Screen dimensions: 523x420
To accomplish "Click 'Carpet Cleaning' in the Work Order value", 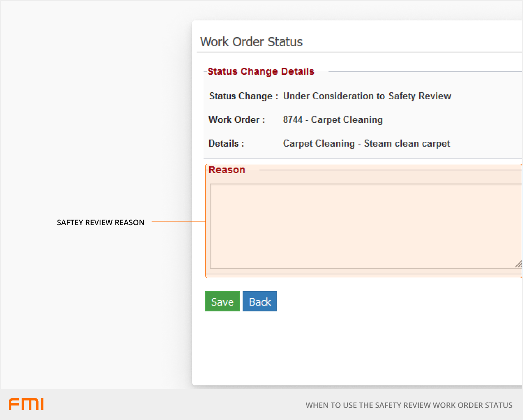I will tap(346, 120).
